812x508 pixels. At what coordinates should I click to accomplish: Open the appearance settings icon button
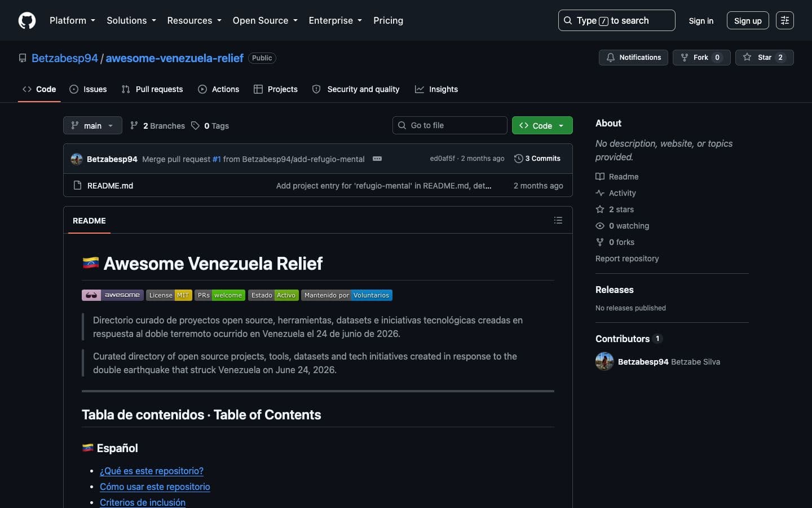click(x=785, y=20)
